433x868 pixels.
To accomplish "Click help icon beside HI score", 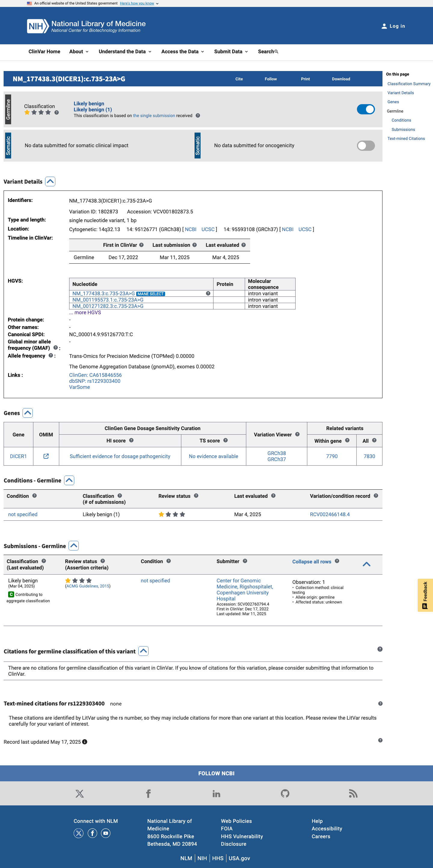I will pyautogui.click(x=131, y=440).
